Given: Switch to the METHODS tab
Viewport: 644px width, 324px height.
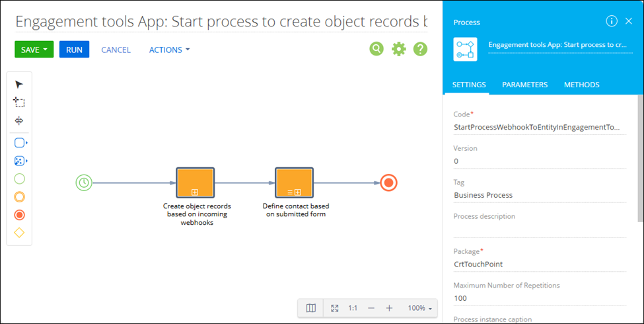Looking at the screenshot, I should tap(581, 85).
